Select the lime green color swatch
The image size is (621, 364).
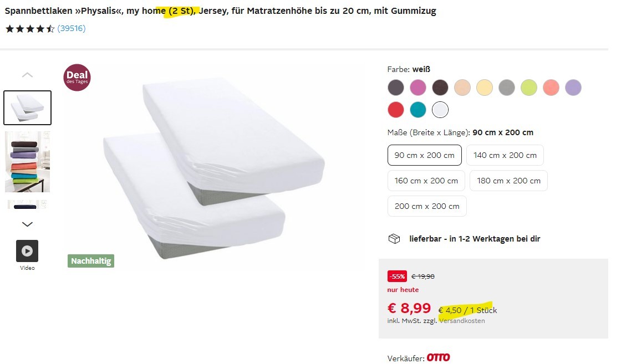coord(529,88)
